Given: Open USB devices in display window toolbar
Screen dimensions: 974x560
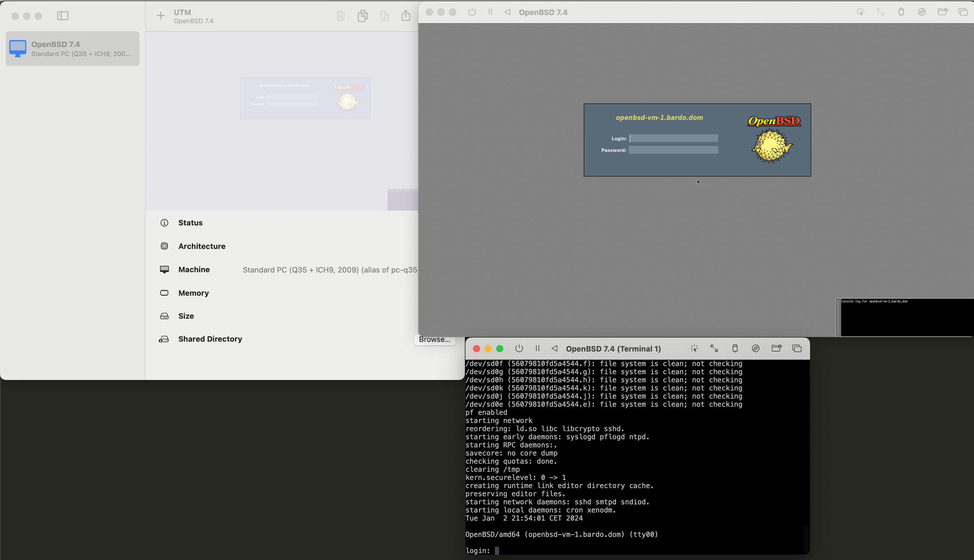Looking at the screenshot, I should [901, 12].
